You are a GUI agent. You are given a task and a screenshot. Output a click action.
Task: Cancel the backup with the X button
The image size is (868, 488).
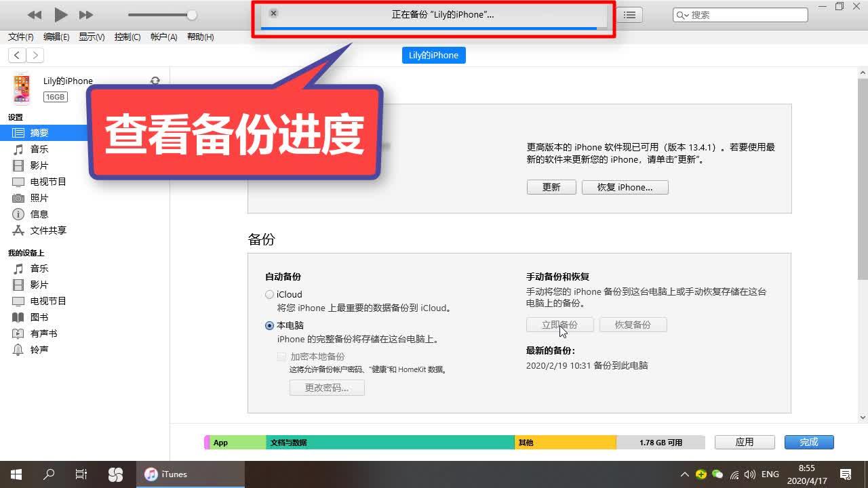(x=273, y=14)
